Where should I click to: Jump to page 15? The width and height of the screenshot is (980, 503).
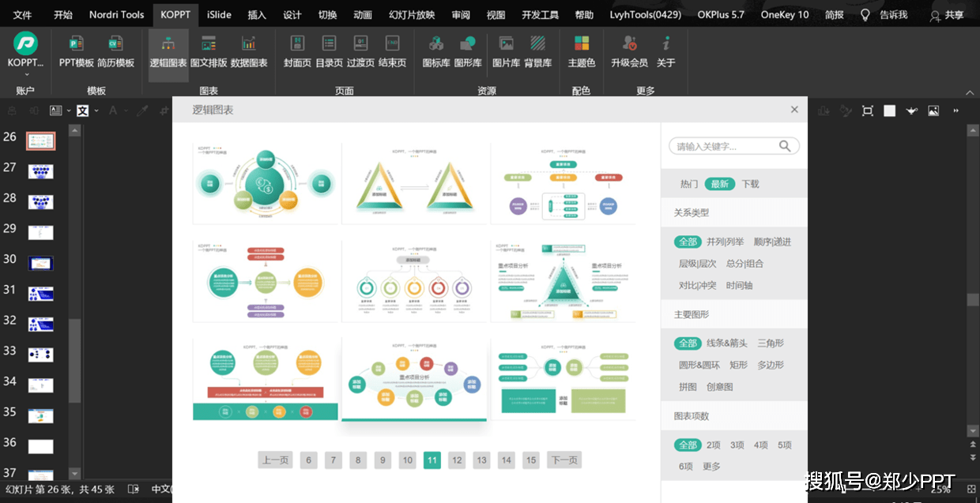point(531,460)
